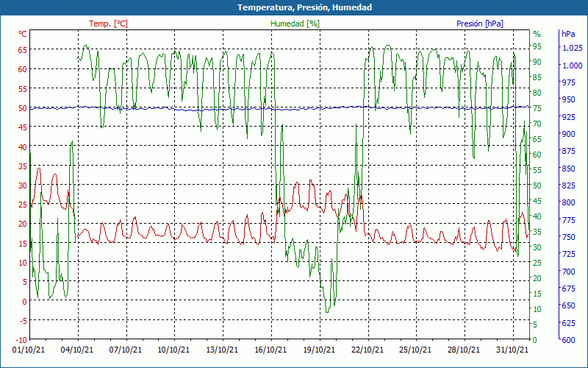This screenshot has width=588, height=368.
Task: Click the '04/10/21' date axis label
Action: pos(77,350)
